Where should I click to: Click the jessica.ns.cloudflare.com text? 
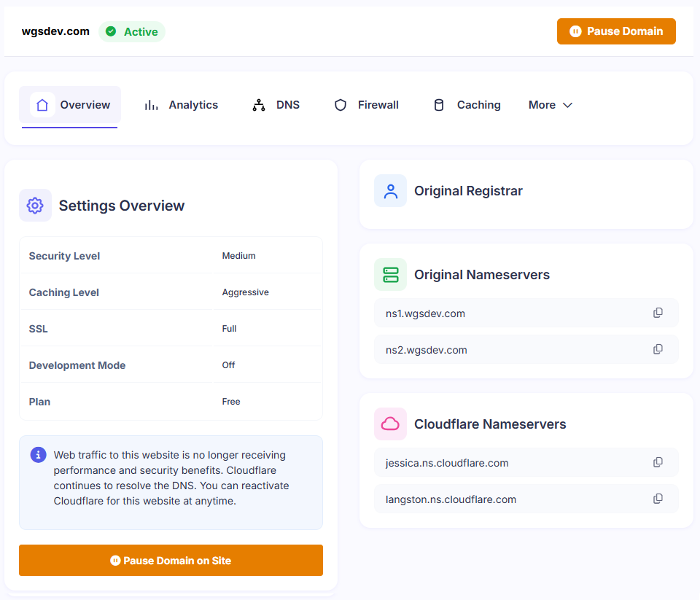[447, 463]
